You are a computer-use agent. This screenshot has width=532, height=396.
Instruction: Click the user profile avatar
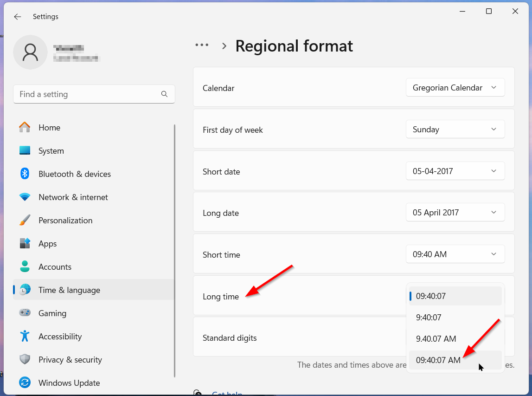click(30, 52)
